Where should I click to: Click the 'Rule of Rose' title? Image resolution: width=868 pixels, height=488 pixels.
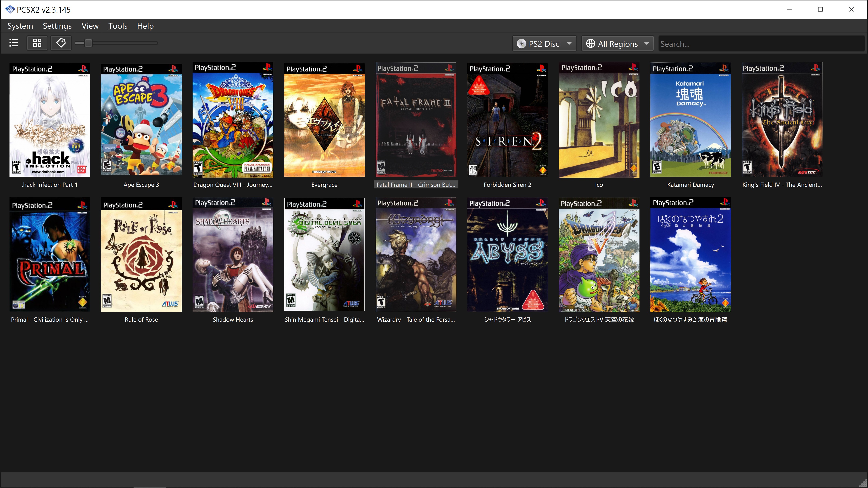(141, 320)
